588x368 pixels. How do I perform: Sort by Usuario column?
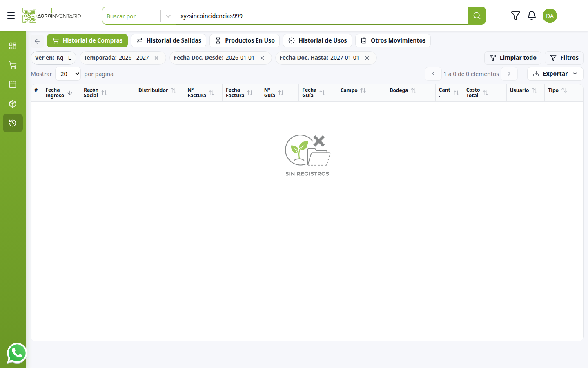tap(535, 90)
